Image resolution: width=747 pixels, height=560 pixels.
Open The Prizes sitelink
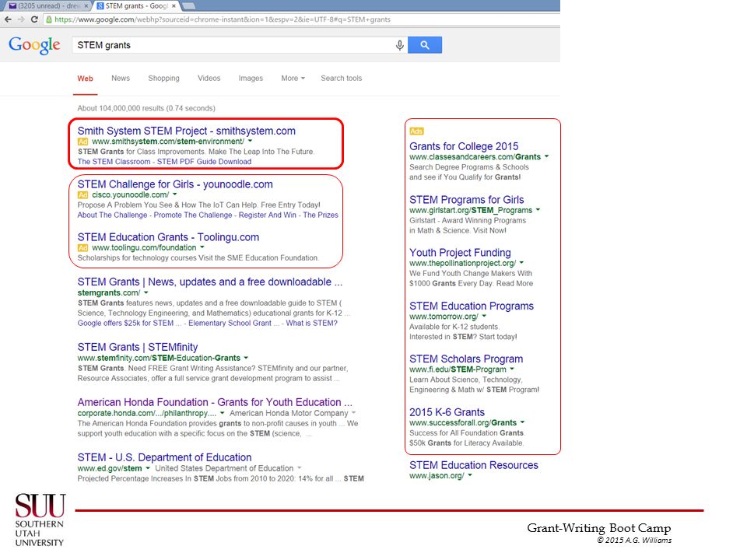pyautogui.click(x=321, y=215)
